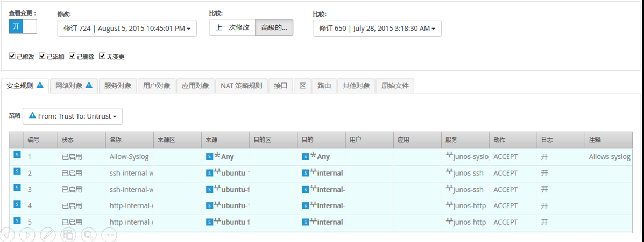Click the 高级的... button

(274, 27)
